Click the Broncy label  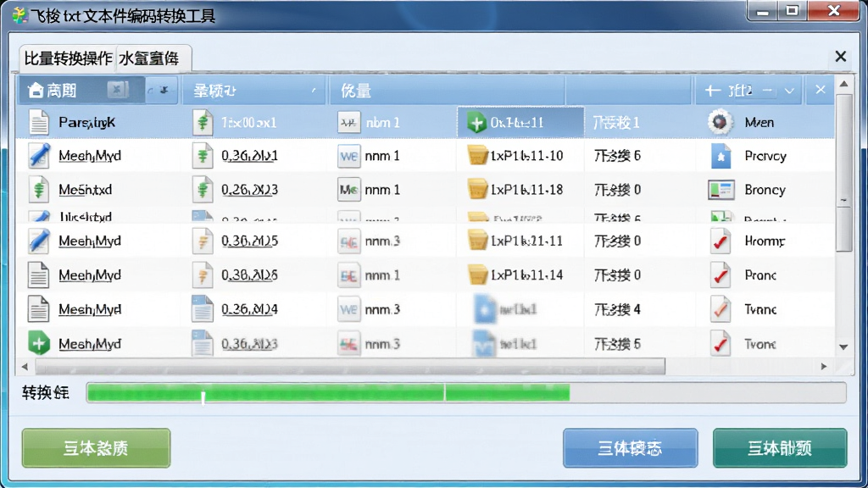765,190
